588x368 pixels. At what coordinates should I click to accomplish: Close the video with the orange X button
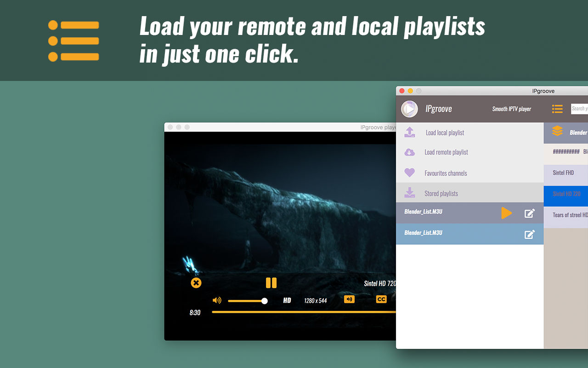[x=196, y=283]
